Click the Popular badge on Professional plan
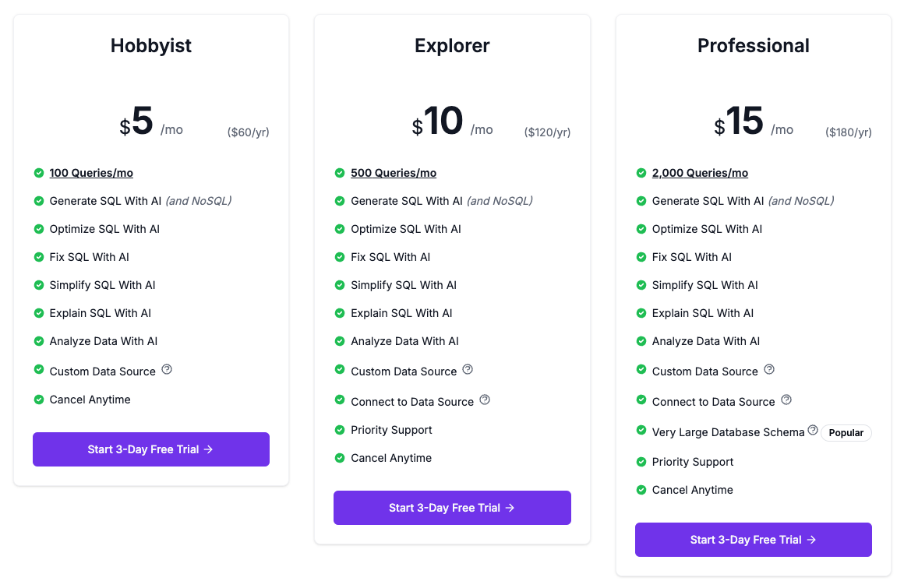904x588 pixels. click(x=846, y=433)
